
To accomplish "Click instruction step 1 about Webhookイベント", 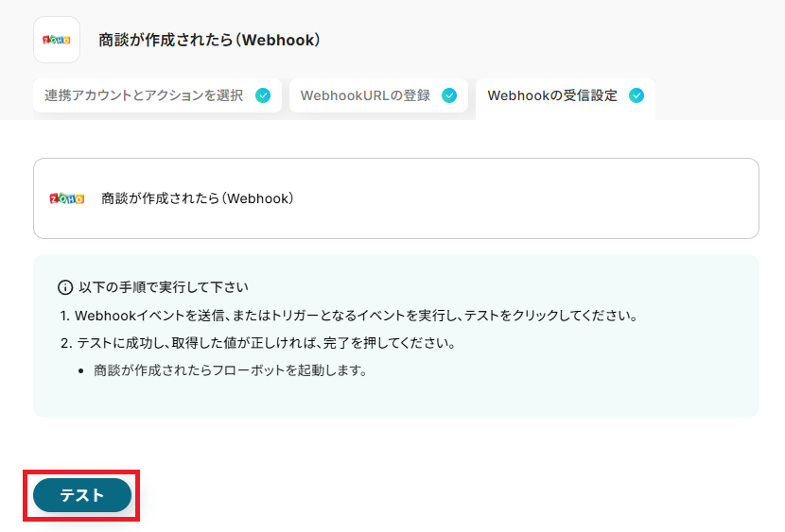I will 349,316.
